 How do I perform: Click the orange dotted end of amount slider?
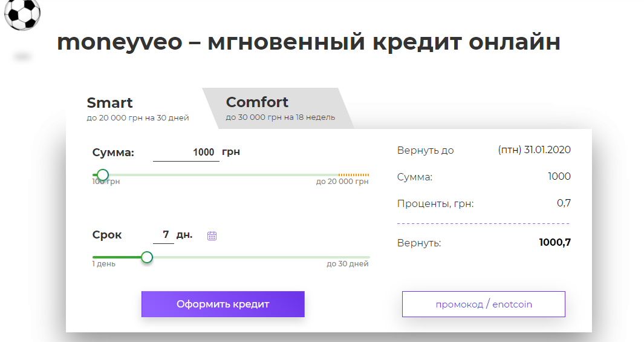[354, 175]
